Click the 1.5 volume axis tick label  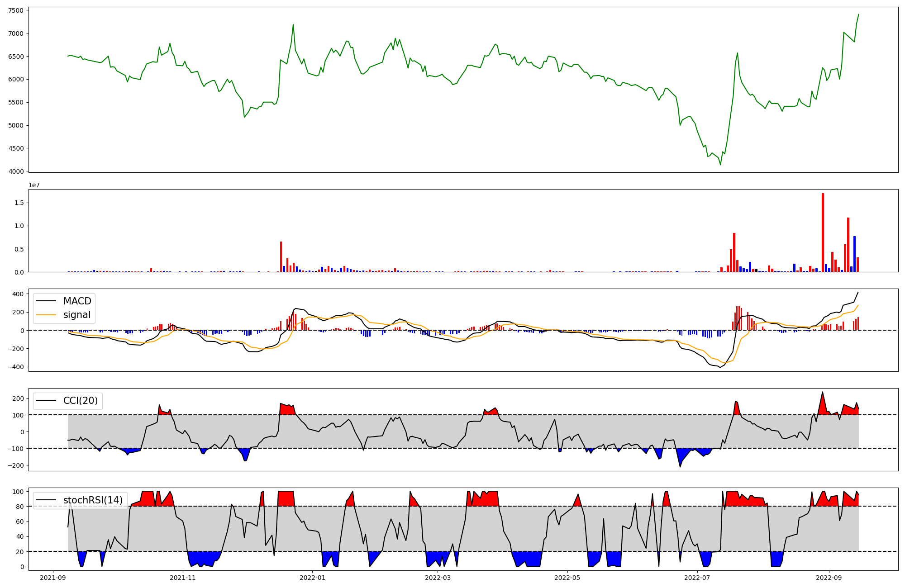19,203
